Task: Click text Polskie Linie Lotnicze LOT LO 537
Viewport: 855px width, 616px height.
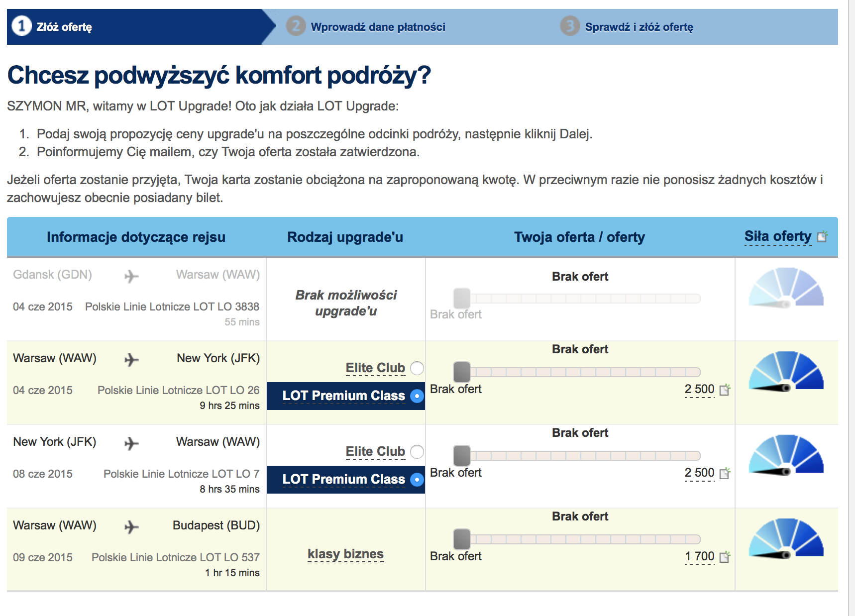Action: point(176,557)
